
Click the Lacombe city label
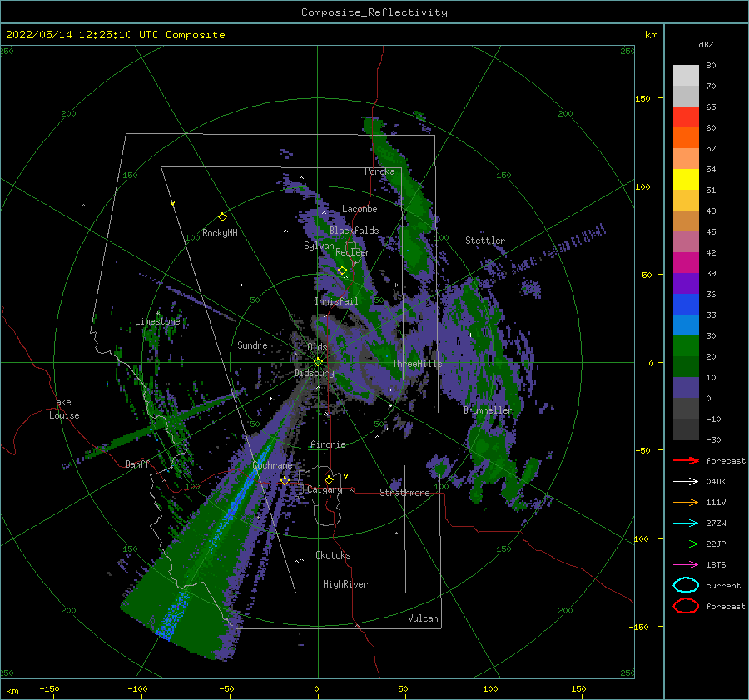pos(360,209)
